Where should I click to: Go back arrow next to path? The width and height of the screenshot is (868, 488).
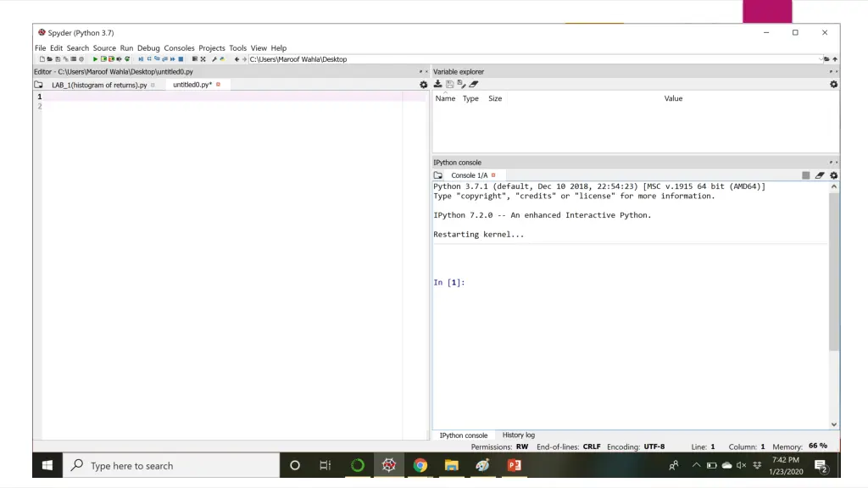pyautogui.click(x=237, y=59)
